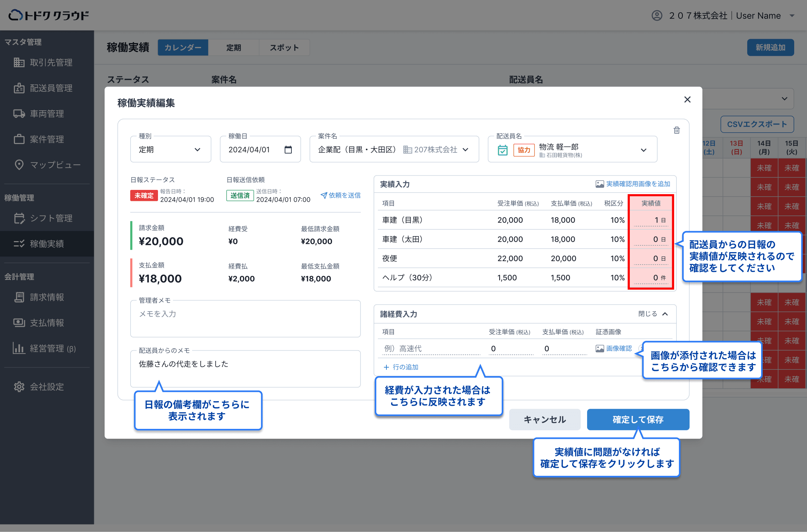This screenshot has width=807, height=532.
Task: Switch to カレンダー tab
Action: click(x=183, y=48)
